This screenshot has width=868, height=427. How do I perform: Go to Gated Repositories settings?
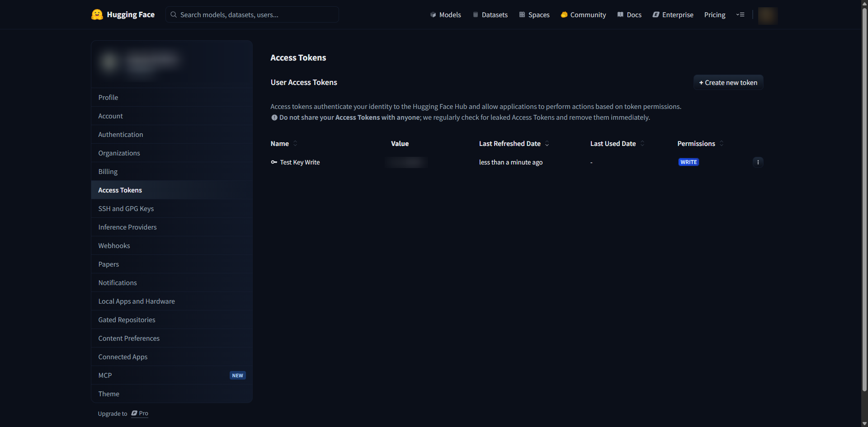pyautogui.click(x=172, y=319)
